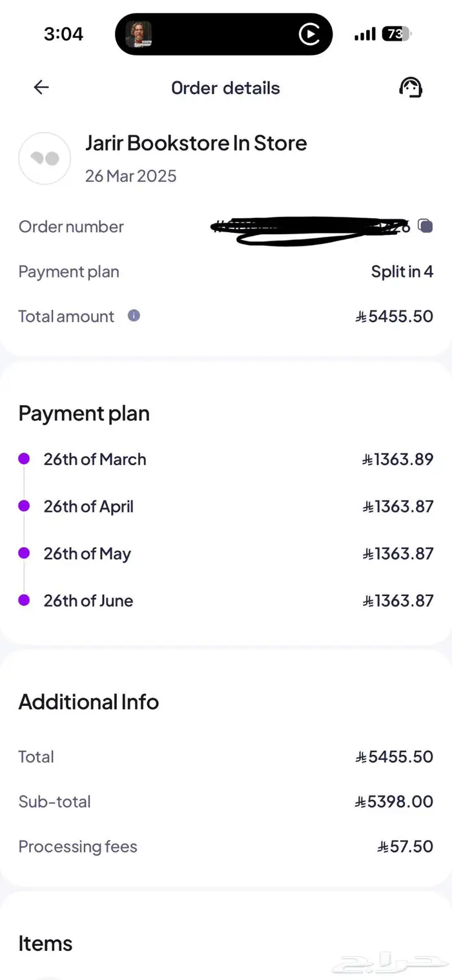This screenshot has height=980, width=452.
Task: Tap the Split in 4 payment plan
Action: (x=402, y=272)
